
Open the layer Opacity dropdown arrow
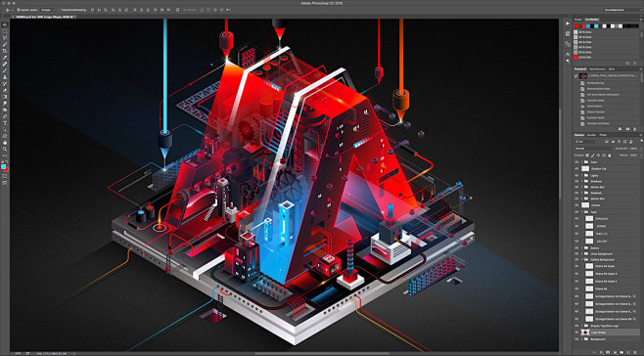(641, 149)
